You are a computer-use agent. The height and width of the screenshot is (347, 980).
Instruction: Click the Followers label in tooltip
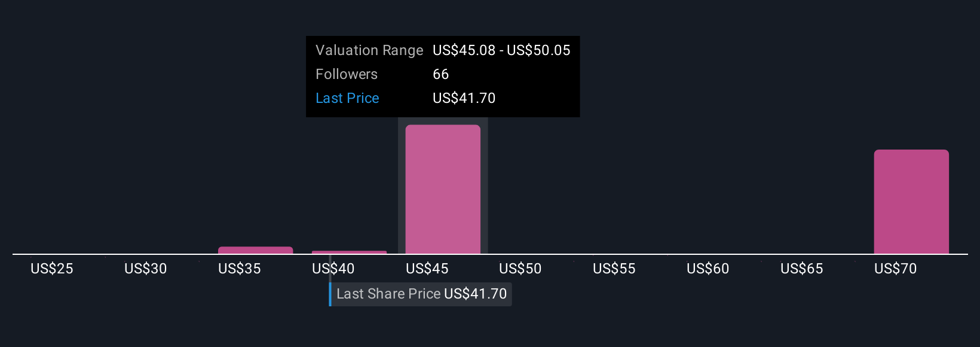(x=347, y=74)
